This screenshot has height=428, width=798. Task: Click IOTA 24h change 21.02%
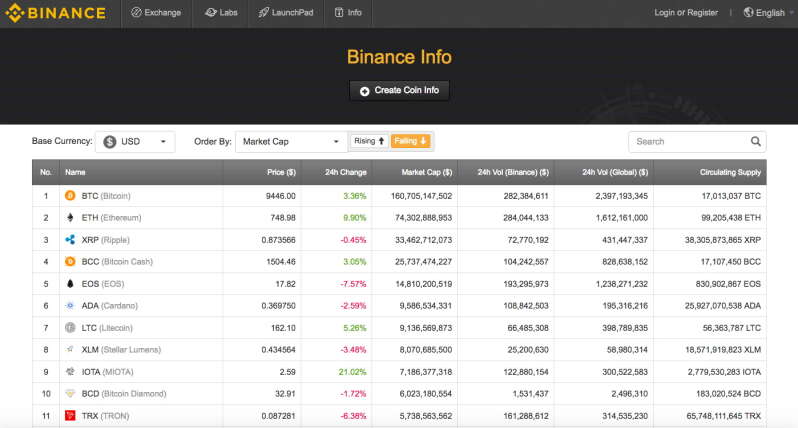pyautogui.click(x=352, y=372)
